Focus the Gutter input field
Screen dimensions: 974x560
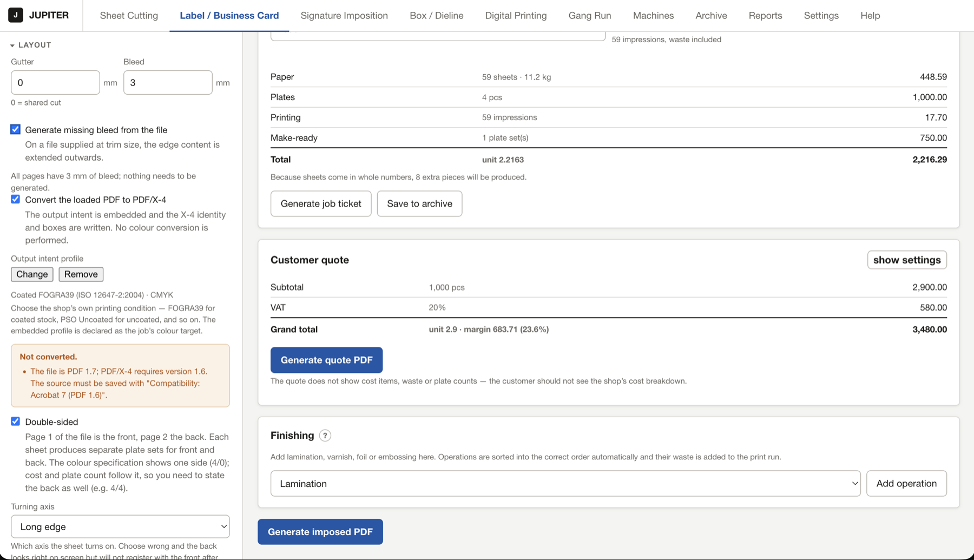pyautogui.click(x=55, y=82)
